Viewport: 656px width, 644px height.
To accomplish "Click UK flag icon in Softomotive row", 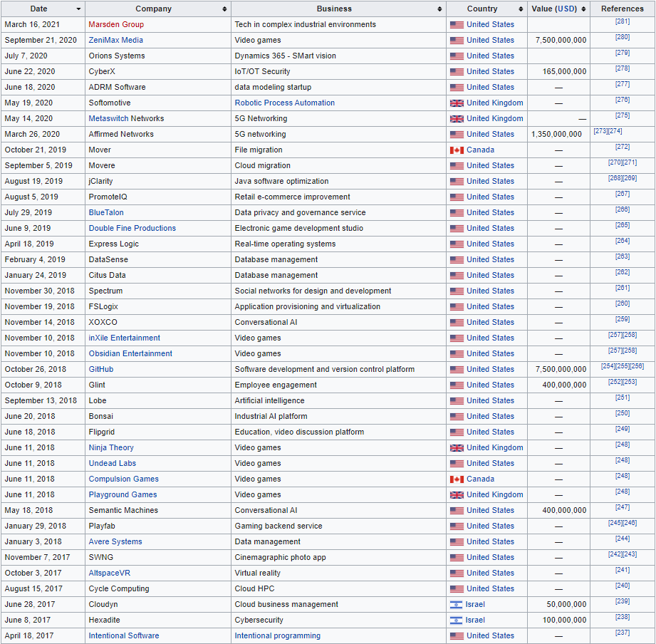I will 457,103.
